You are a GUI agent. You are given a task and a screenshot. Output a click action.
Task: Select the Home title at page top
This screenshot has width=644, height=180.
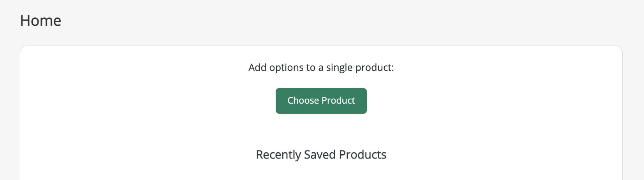pyautogui.click(x=40, y=21)
